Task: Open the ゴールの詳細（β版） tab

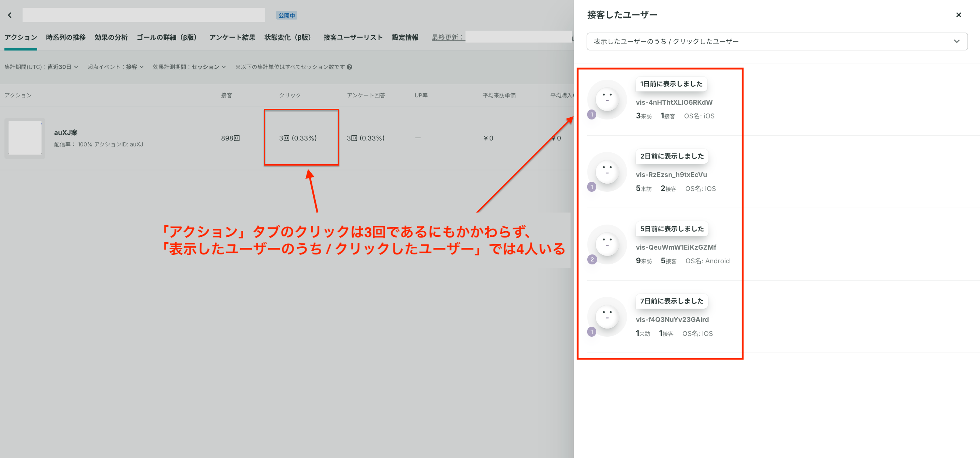Action: pos(168,37)
